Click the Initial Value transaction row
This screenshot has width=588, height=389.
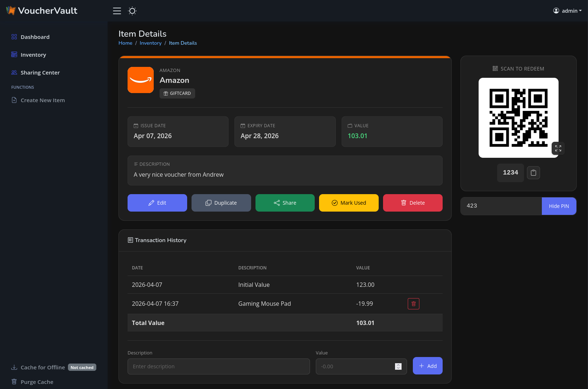[x=285, y=285]
